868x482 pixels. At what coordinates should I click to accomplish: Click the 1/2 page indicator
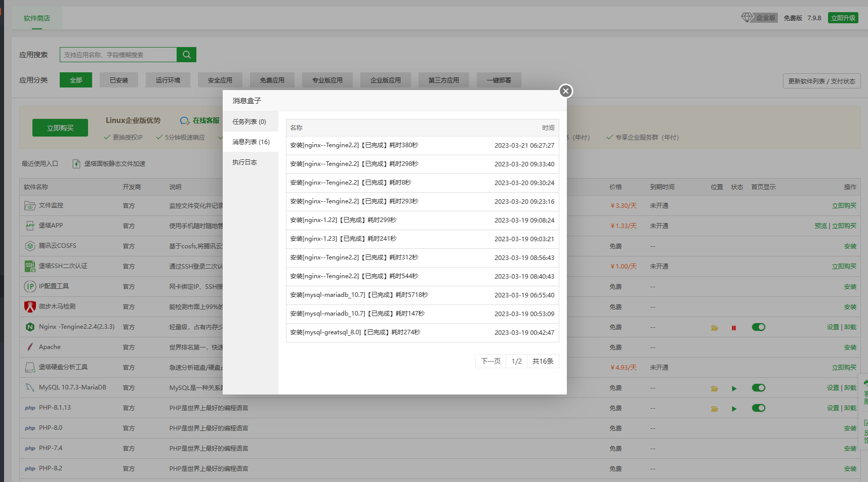(x=516, y=361)
